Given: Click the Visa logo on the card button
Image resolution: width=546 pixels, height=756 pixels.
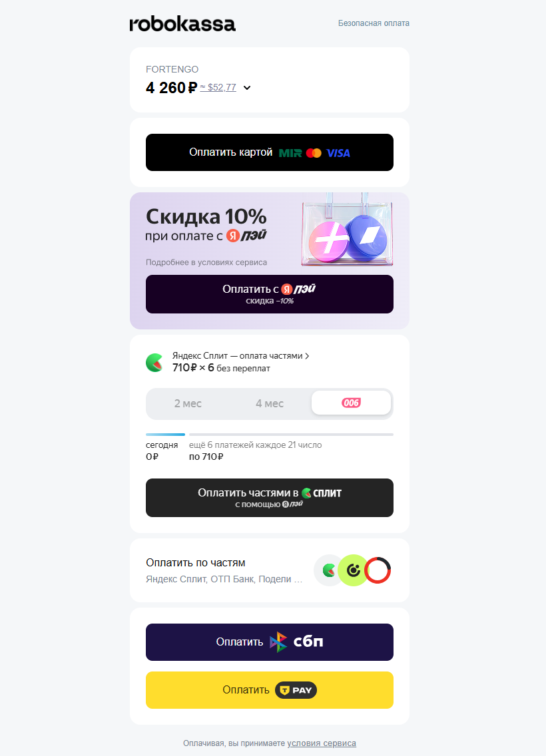Looking at the screenshot, I should tap(338, 153).
